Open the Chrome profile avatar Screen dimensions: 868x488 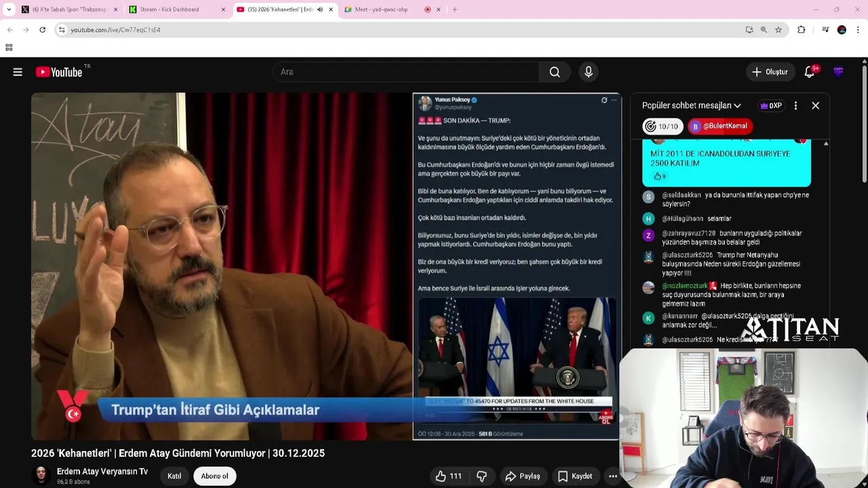pyautogui.click(x=842, y=30)
